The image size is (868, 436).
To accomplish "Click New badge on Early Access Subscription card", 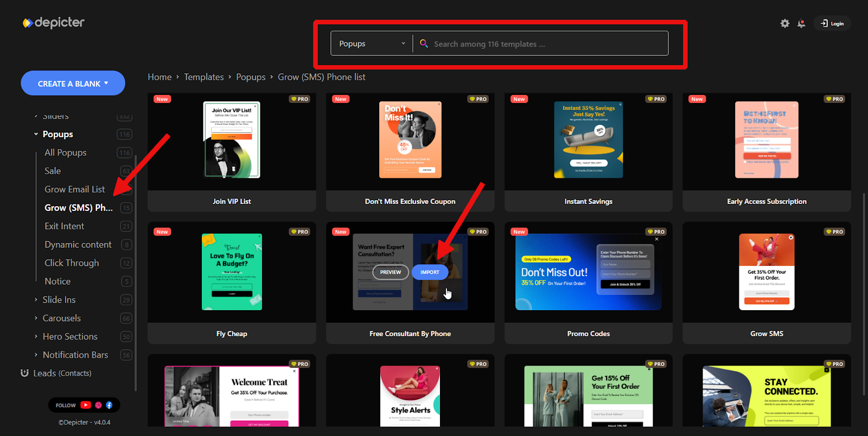I will tap(697, 99).
